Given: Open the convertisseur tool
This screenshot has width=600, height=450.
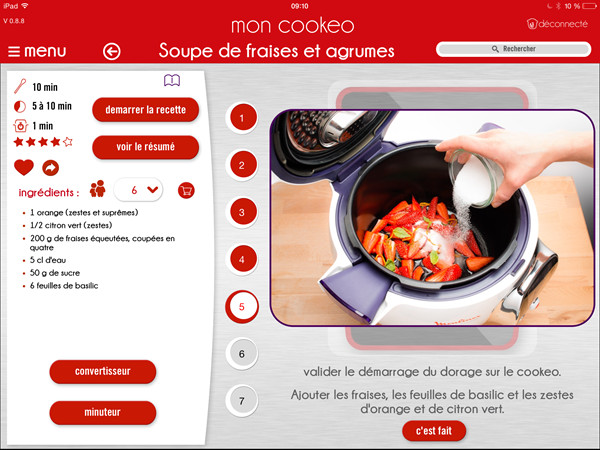Looking at the screenshot, I should (103, 372).
